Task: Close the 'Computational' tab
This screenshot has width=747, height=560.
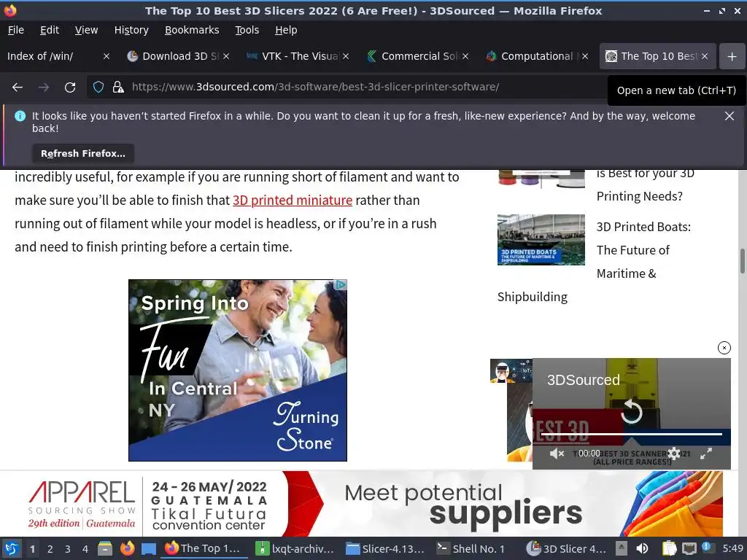Action: [585, 56]
